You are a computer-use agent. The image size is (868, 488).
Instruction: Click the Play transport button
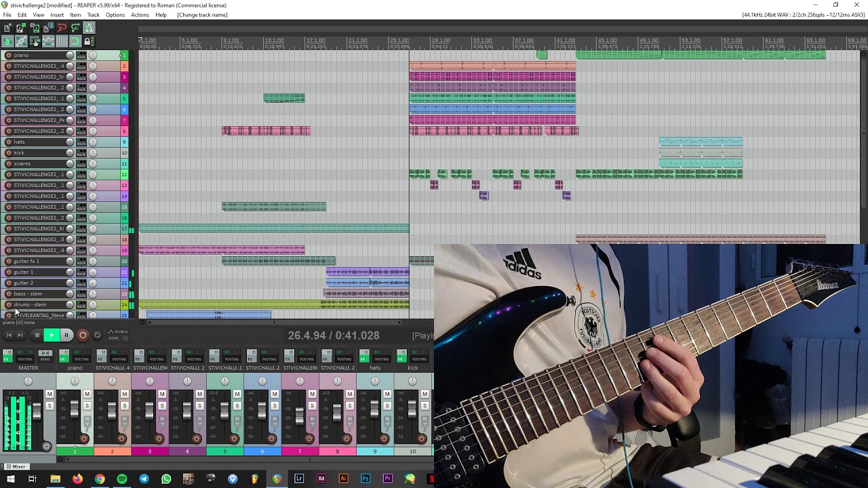tap(52, 335)
